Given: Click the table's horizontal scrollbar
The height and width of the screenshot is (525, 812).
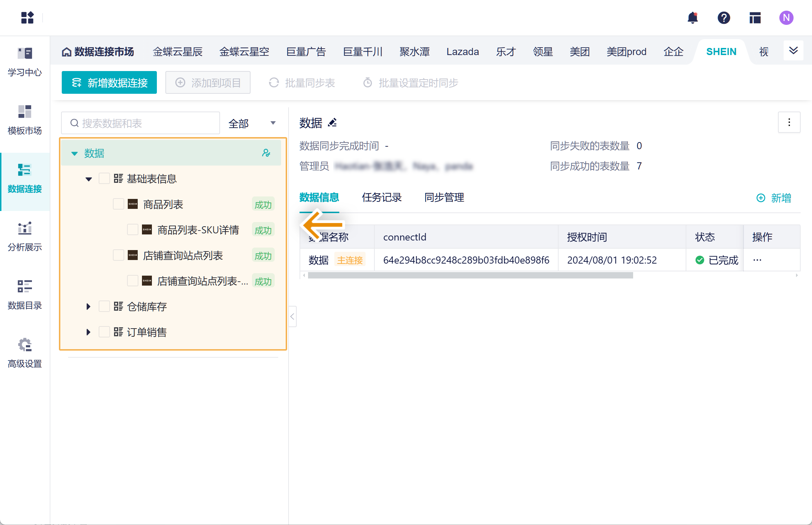Looking at the screenshot, I should click(x=470, y=275).
